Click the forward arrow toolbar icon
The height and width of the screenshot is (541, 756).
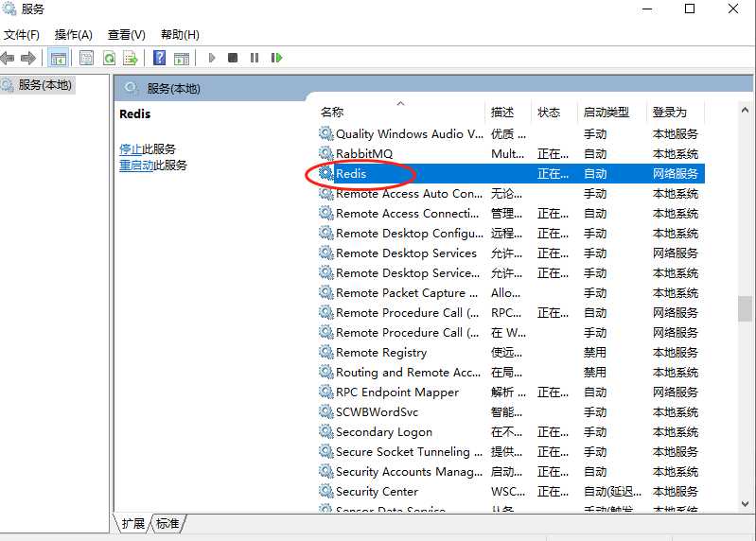28,59
